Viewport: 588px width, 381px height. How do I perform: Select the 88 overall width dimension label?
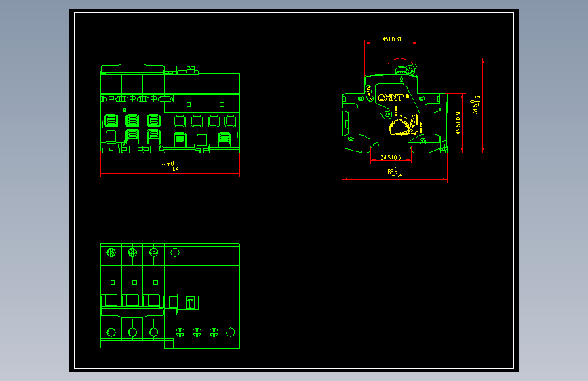(x=395, y=172)
